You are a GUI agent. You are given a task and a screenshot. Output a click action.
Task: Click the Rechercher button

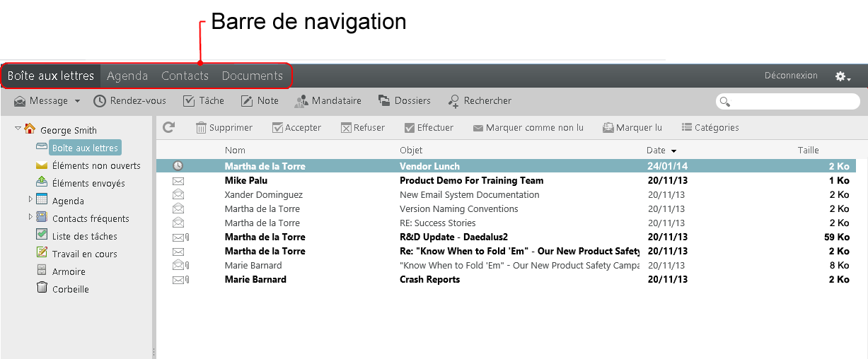[x=480, y=101]
